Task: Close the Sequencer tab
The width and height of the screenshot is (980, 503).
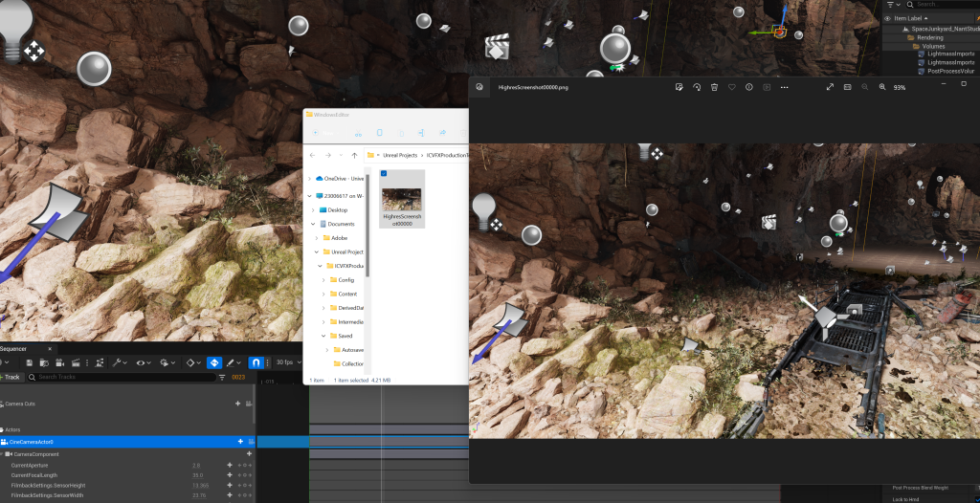Action: click(50, 349)
